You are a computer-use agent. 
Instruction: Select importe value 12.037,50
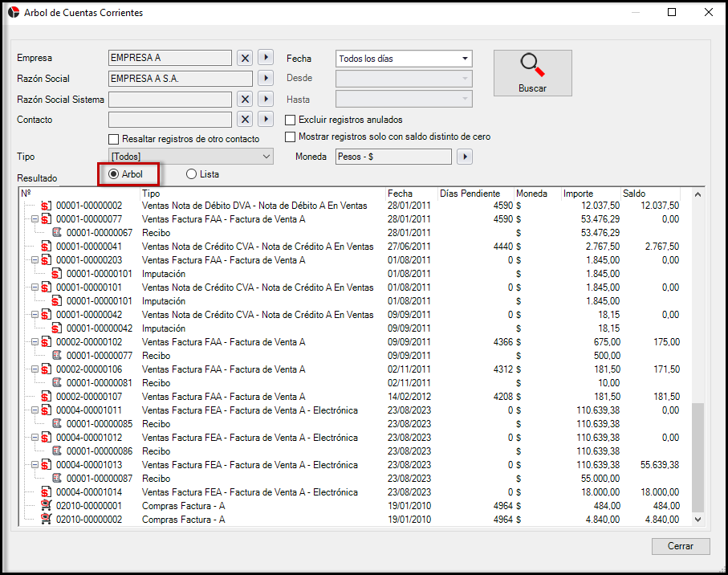pos(600,206)
